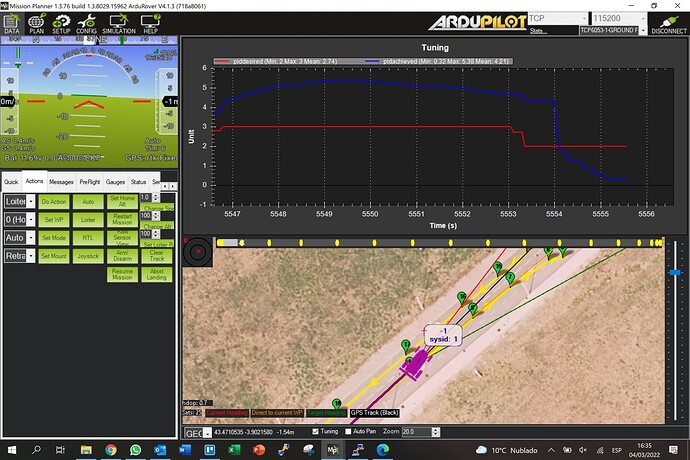690x460 pixels.
Task: Open the connection Stats link
Action: point(537,31)
